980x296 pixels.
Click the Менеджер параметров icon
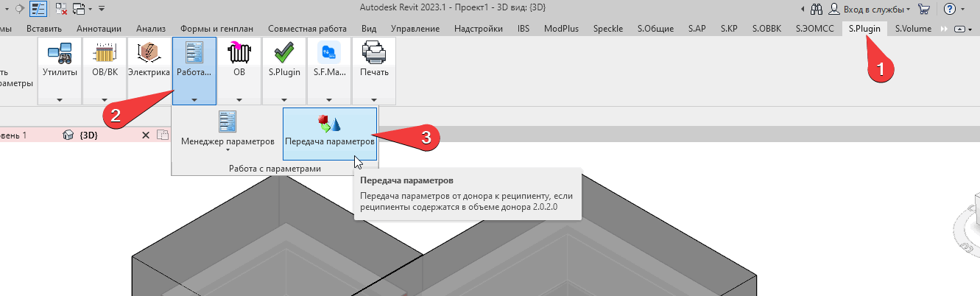(x=228, y=122)
